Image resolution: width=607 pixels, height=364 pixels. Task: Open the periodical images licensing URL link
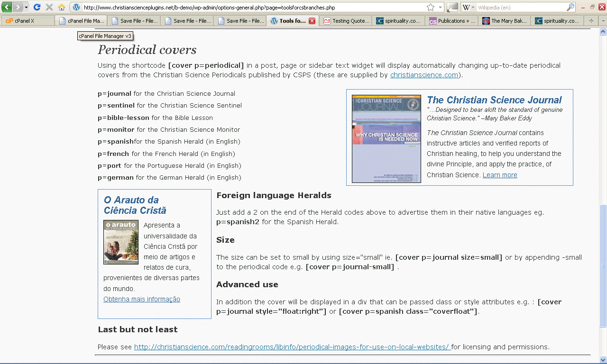(292, 347)
